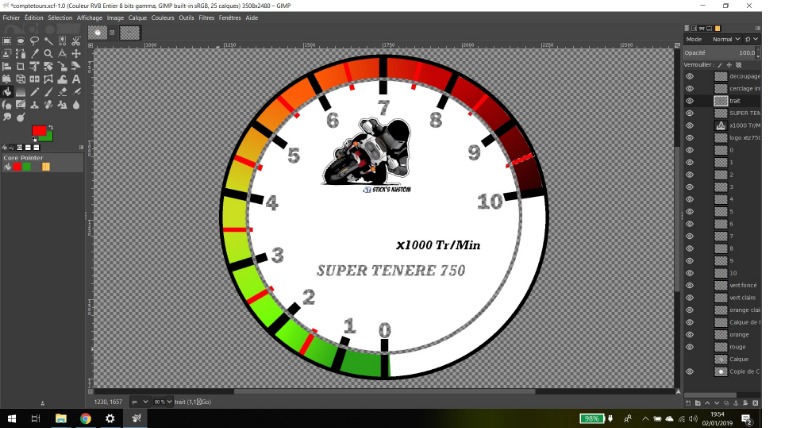Screen dimensions: 800x428
Task: Open the layer Mode dropdown
Action: (729, 39)
